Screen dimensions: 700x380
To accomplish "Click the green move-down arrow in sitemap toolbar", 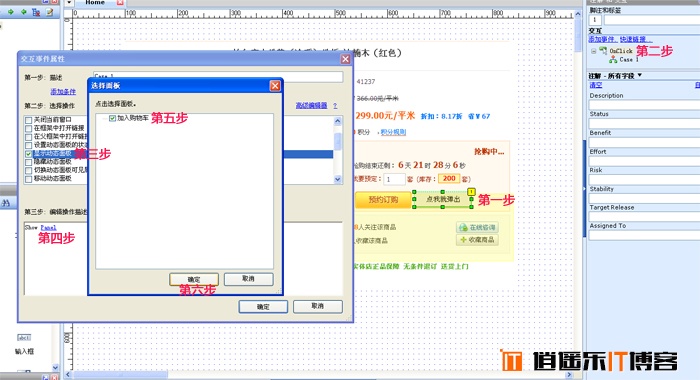I will (23, 12).
